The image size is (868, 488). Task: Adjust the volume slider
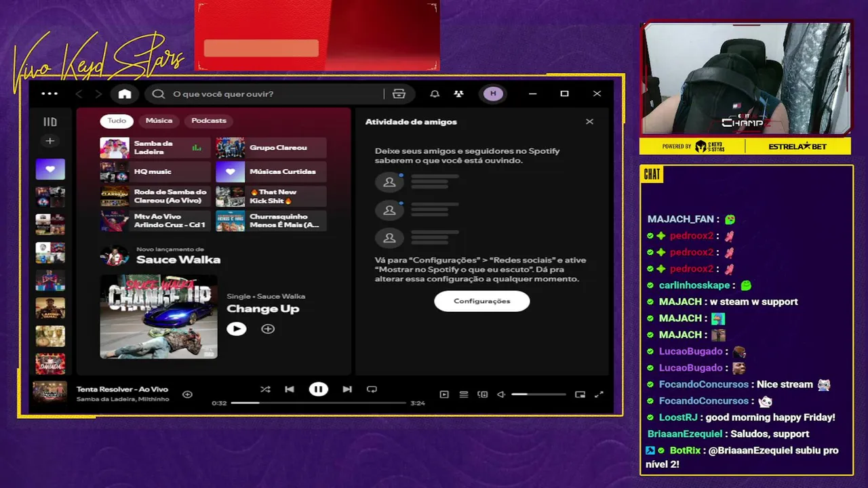[x=538, y=394]
